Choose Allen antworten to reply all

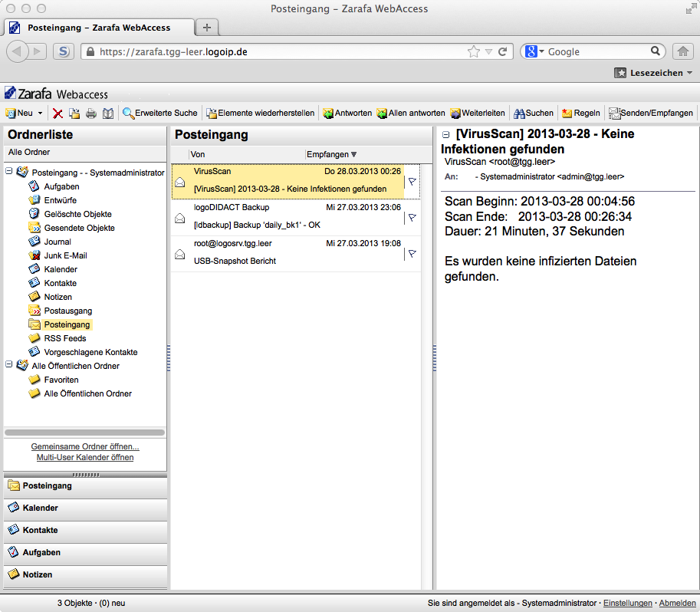point(411,114)
